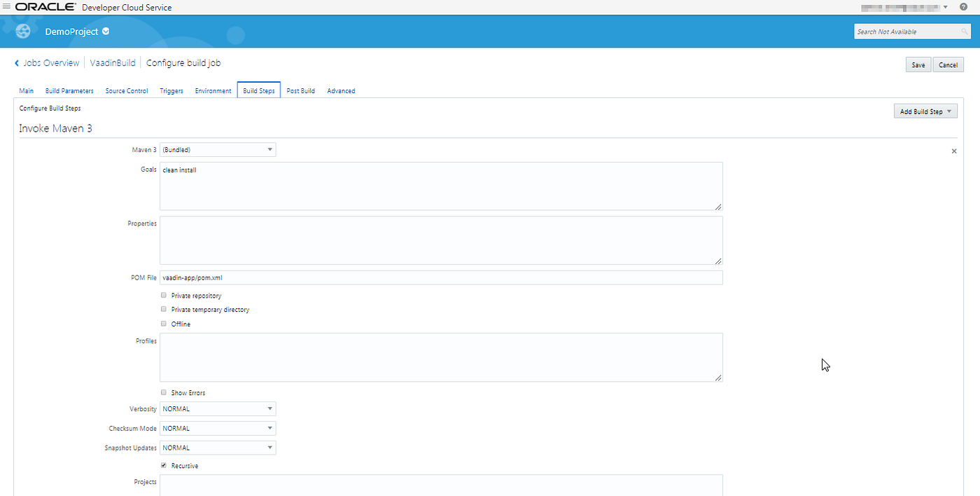Open the Post Build tab
This screenshot has height=496, width=980.
point(300,90)
